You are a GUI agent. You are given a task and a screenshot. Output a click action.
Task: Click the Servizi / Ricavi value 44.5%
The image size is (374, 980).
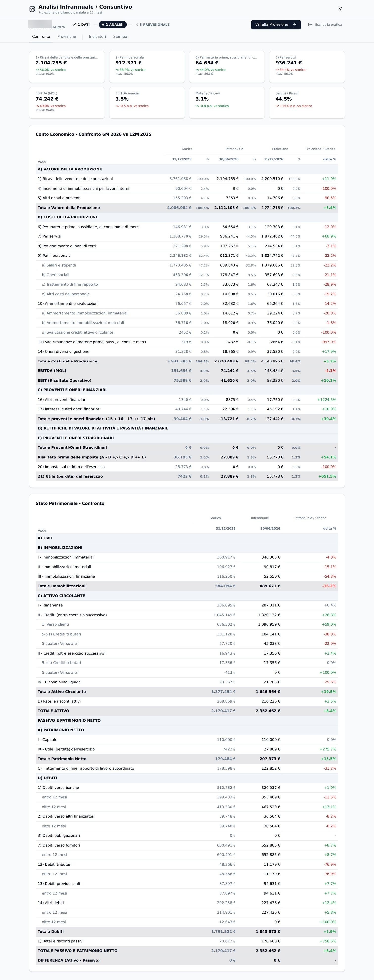pyautogui.click(x=284, y=99)
